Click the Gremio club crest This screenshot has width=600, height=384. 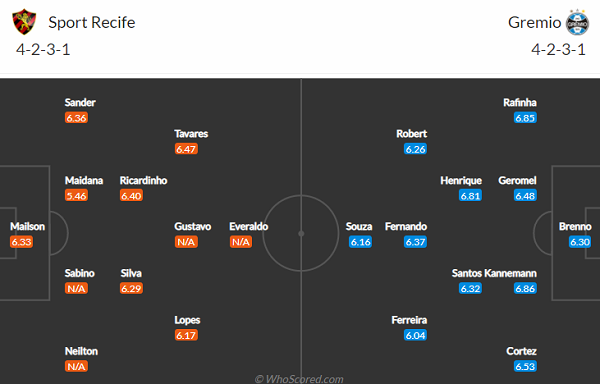pos(577,23)
